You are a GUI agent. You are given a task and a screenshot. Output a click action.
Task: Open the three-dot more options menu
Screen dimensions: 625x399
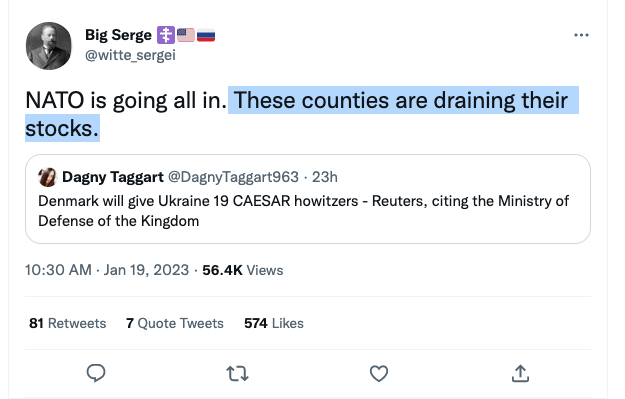click(581, 35)
